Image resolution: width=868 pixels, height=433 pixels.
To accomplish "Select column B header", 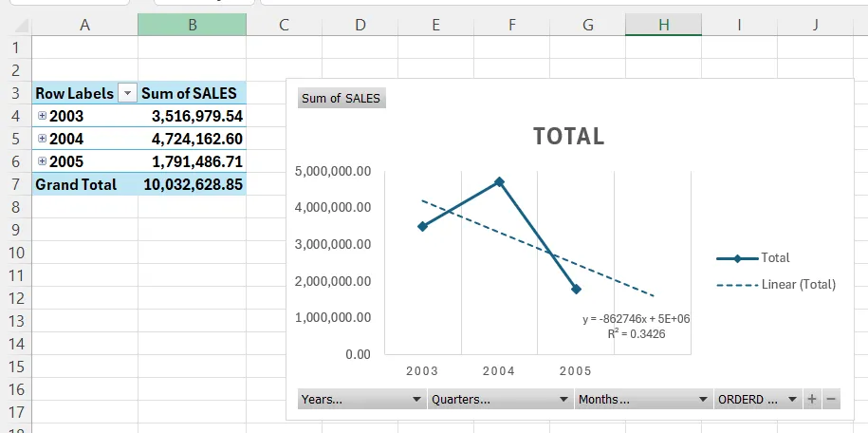I will [x=192, y=25].
